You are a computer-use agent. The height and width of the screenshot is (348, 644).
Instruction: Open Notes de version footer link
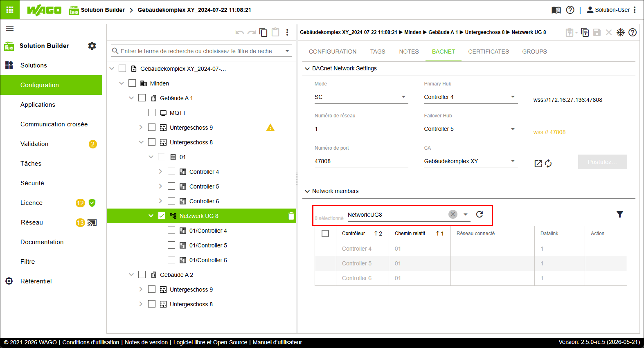point(146,342)
